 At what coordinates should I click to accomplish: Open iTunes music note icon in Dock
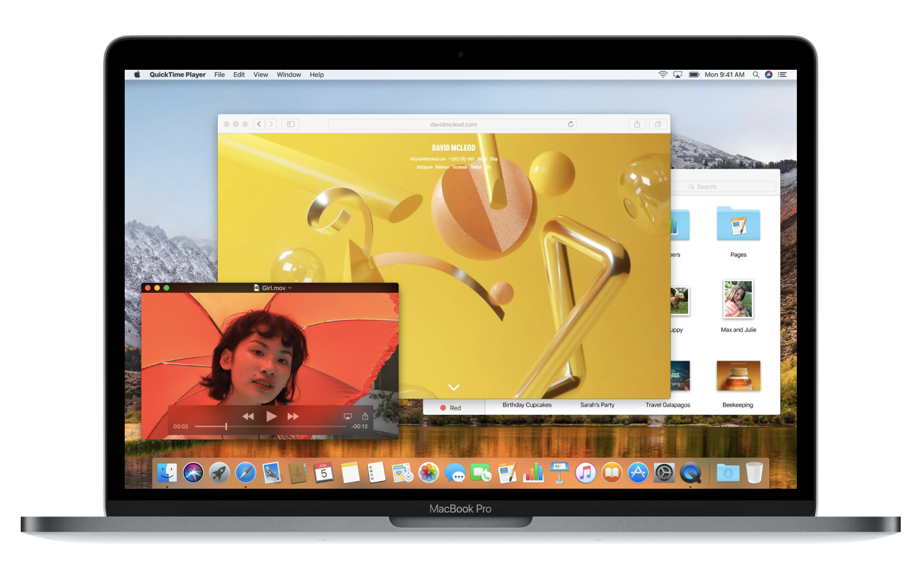tap(585, 473)
